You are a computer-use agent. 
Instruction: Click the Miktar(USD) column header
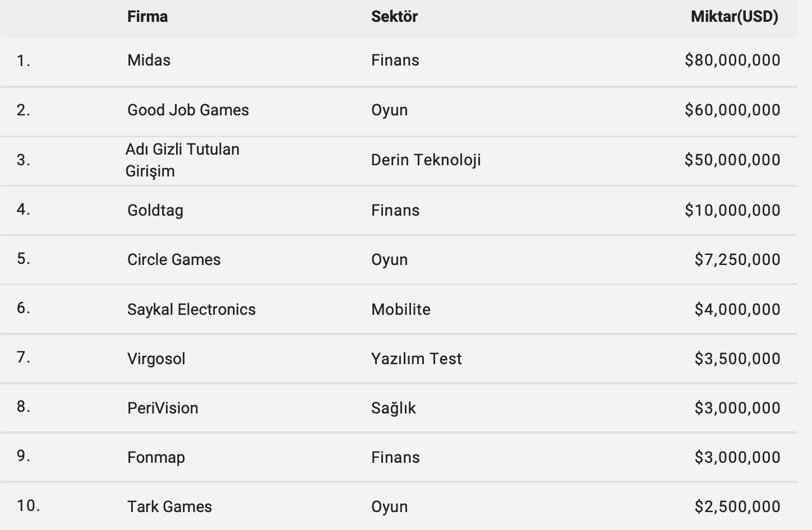734,17
